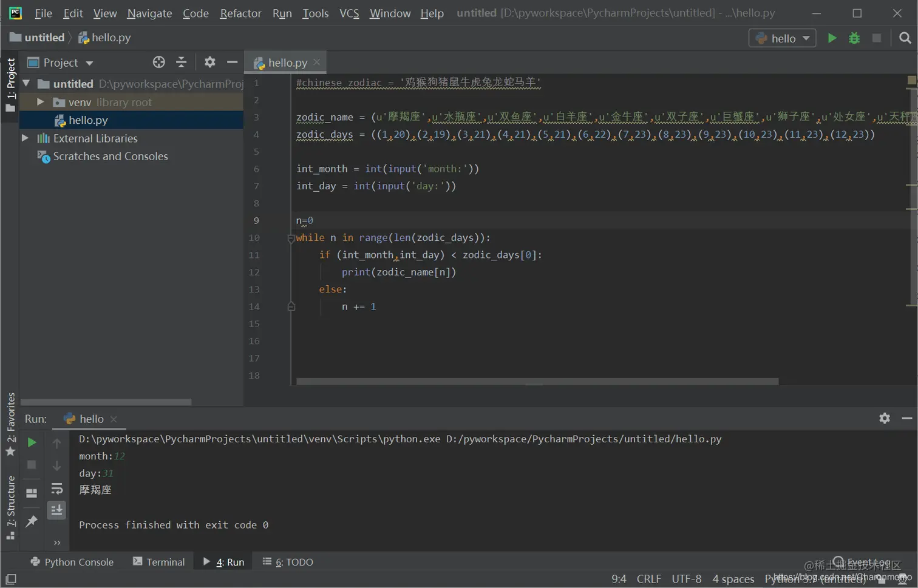
Task: Toggle scroll to end in Run console
Action: 56,510
